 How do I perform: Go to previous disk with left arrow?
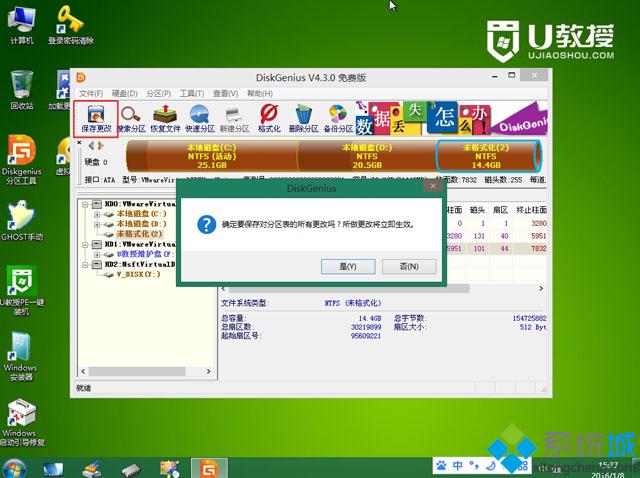point(91,145)
